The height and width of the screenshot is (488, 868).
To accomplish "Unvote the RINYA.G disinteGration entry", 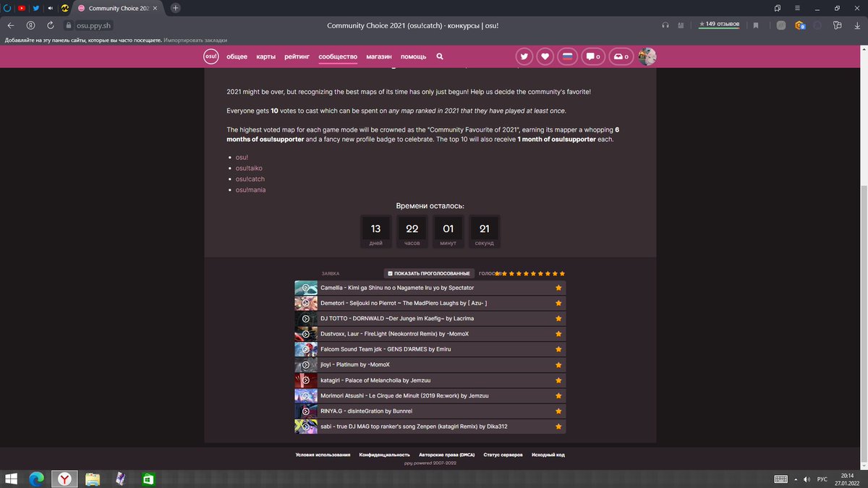I will (558, 411).
